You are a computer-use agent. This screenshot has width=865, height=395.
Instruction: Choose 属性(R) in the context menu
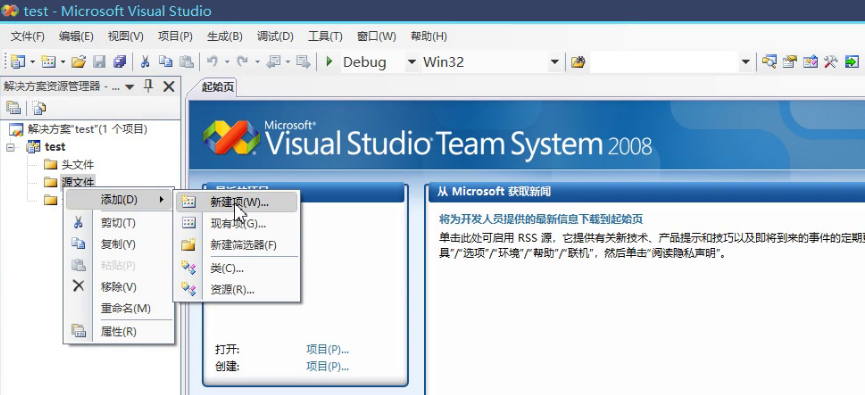(x=119, y=332)
